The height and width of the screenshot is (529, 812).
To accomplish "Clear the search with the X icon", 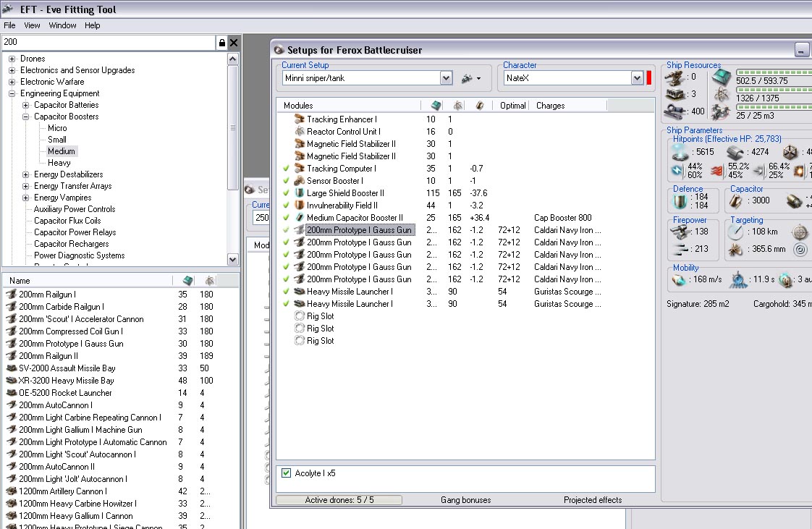I will tap(234, 43).
